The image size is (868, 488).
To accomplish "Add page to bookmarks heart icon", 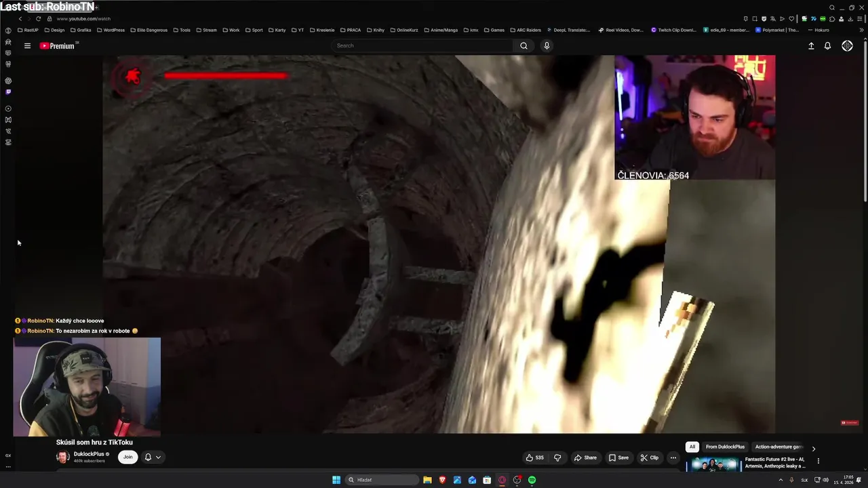I will [x=791, y=19].
